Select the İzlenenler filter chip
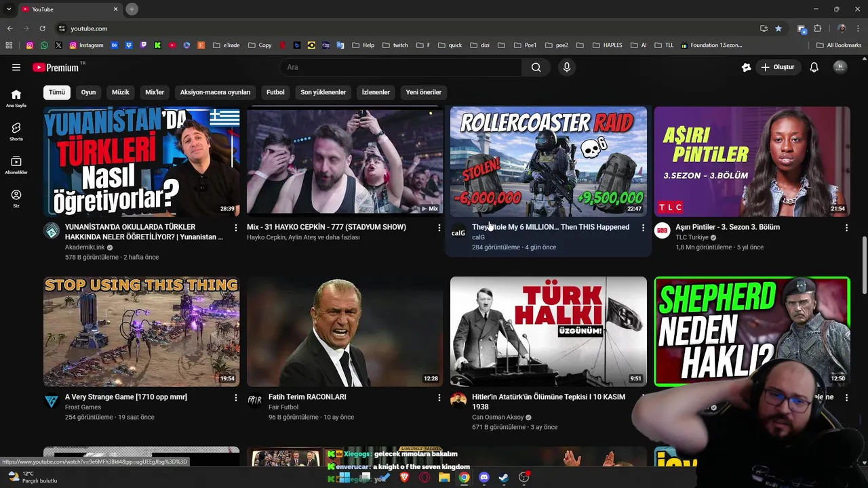This screenshot has width=868, height=488. click(376, 92)
